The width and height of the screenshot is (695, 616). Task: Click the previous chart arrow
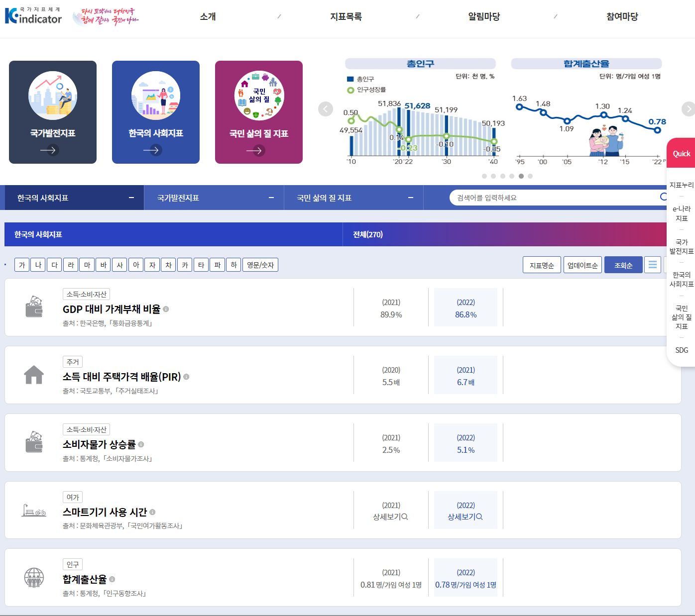326,109
